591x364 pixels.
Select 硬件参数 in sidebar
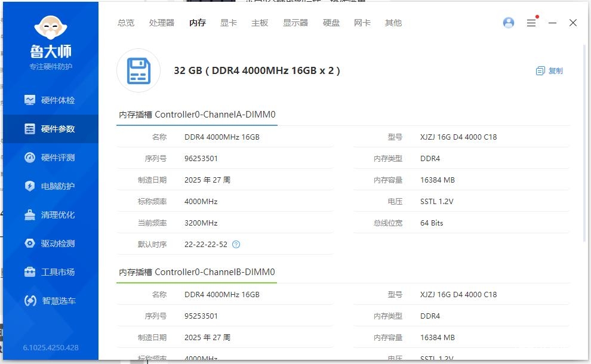point(51,129)
